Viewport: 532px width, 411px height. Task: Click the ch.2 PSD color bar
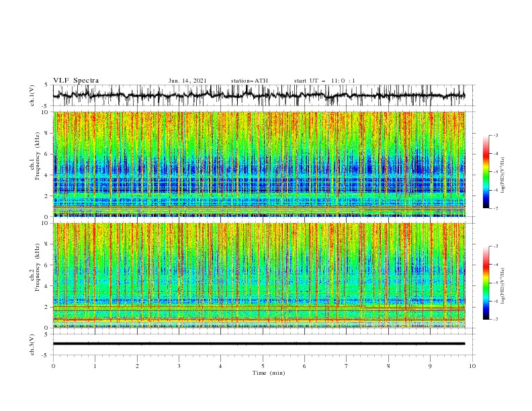[x=486, y=283]
